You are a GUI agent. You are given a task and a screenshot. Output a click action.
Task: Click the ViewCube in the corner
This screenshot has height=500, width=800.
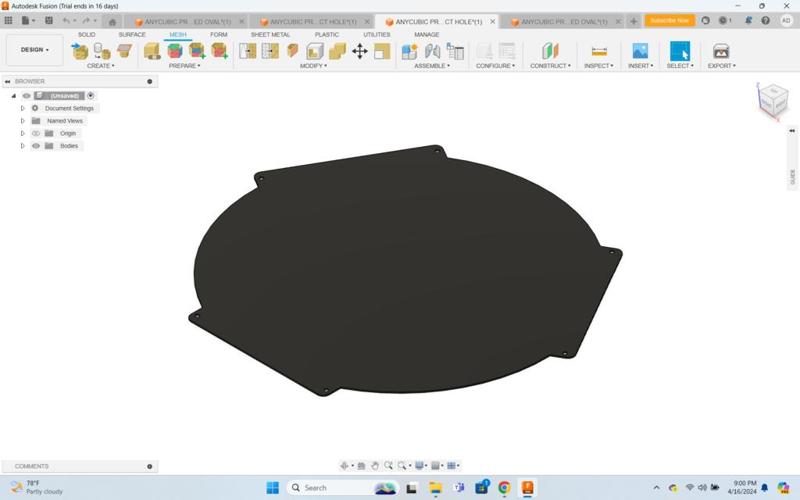(x=773, y=101)
